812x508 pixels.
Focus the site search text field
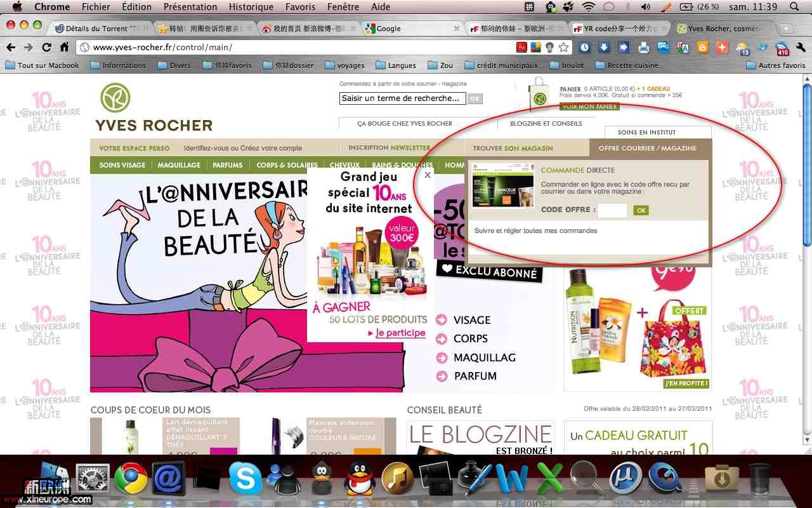402,98
